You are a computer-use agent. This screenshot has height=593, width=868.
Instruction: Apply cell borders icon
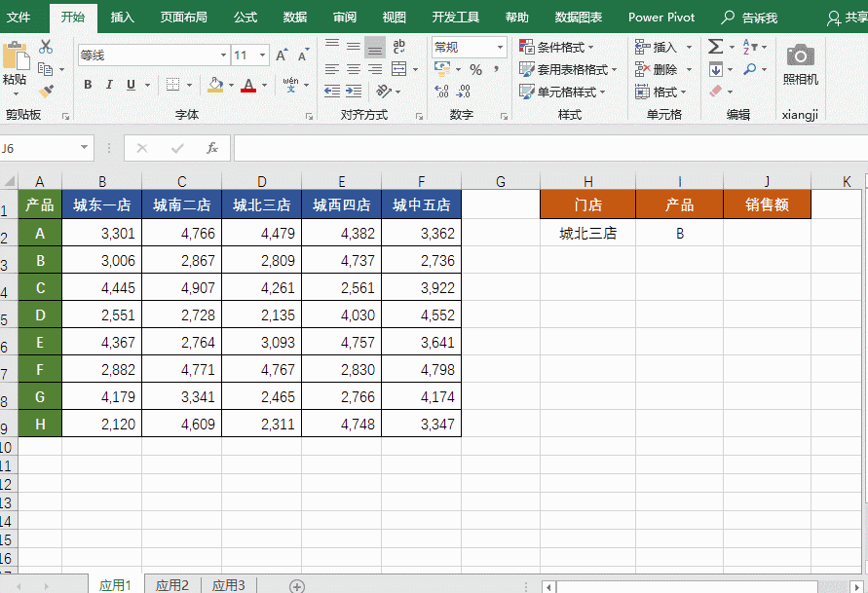pyautogui.click(x=173, y=85)
